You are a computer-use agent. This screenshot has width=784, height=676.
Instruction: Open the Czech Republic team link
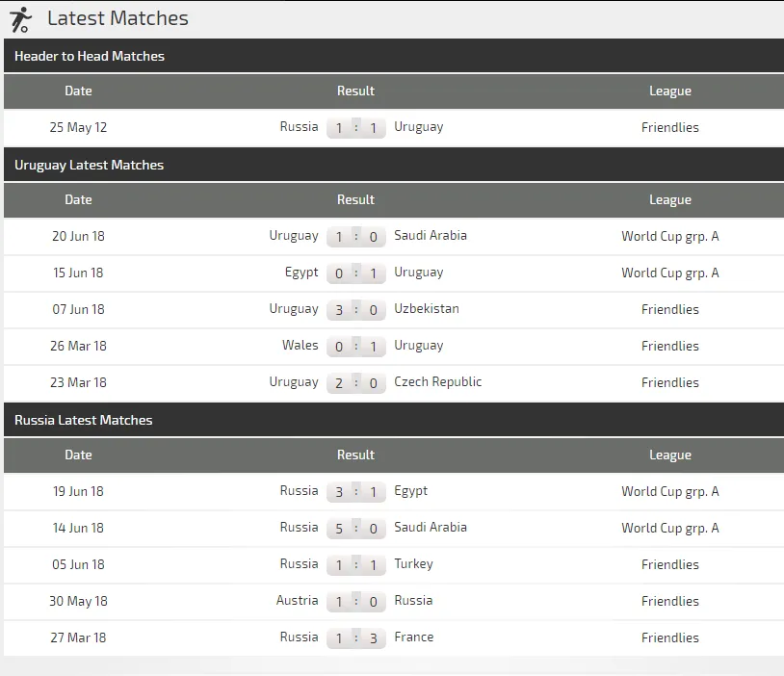coord(438,382)
